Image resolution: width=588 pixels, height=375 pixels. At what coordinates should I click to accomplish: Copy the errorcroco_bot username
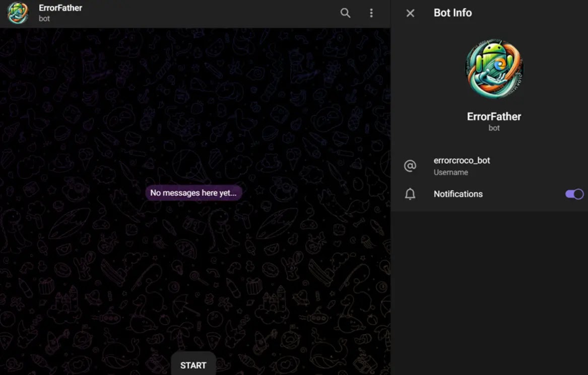click(x=462, y=161)
